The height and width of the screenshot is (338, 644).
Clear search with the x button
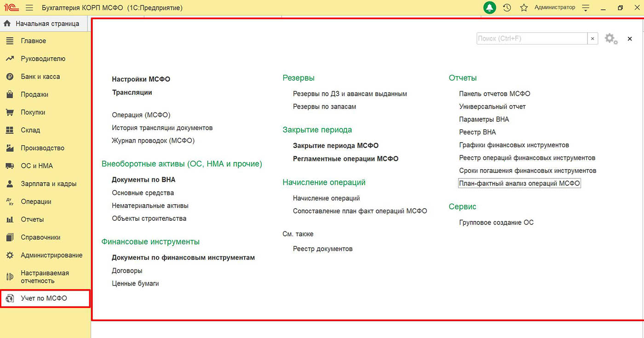[x=593, y=39]
